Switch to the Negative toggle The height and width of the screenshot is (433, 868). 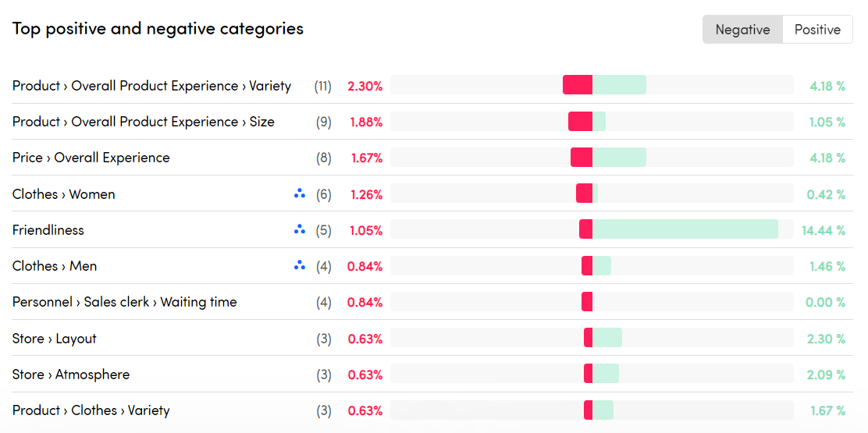pos(742,30)
